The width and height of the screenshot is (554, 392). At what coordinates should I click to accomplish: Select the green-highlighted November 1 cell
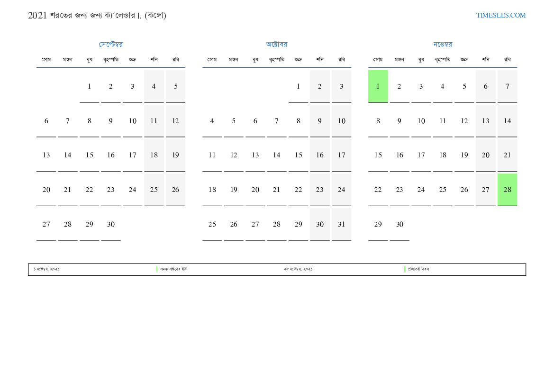tap(378, 86)
